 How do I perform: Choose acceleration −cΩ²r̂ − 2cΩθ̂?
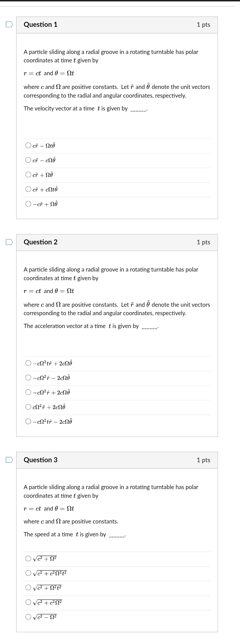click(28, 378)
